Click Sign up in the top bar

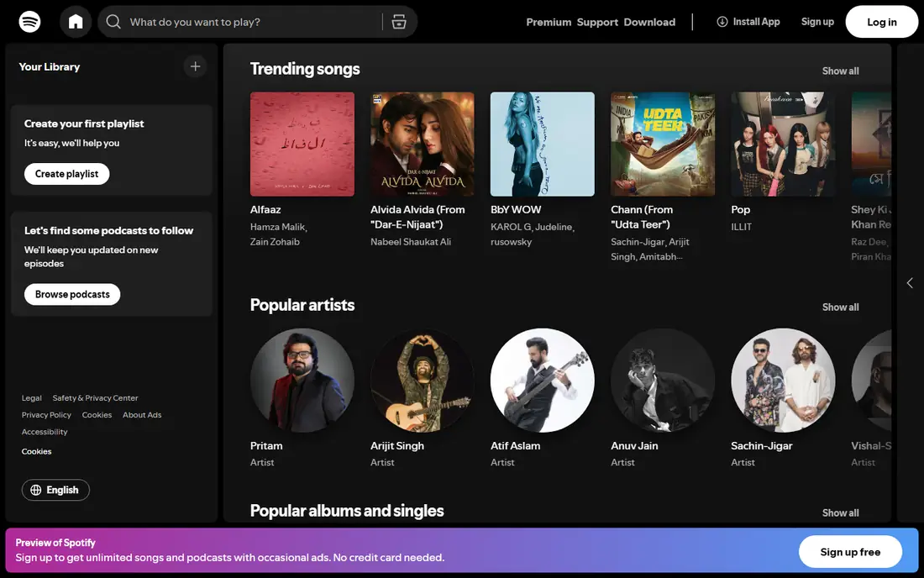pos(817,22)
